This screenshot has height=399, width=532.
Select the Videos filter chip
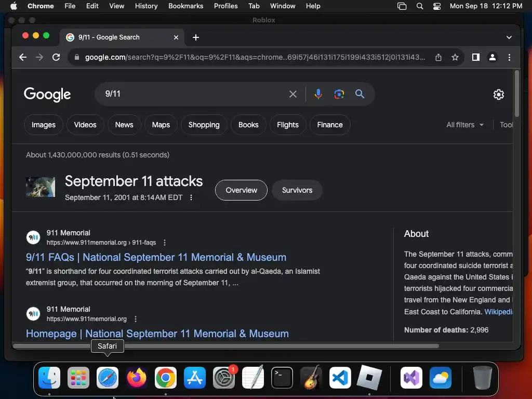[85, 125]
